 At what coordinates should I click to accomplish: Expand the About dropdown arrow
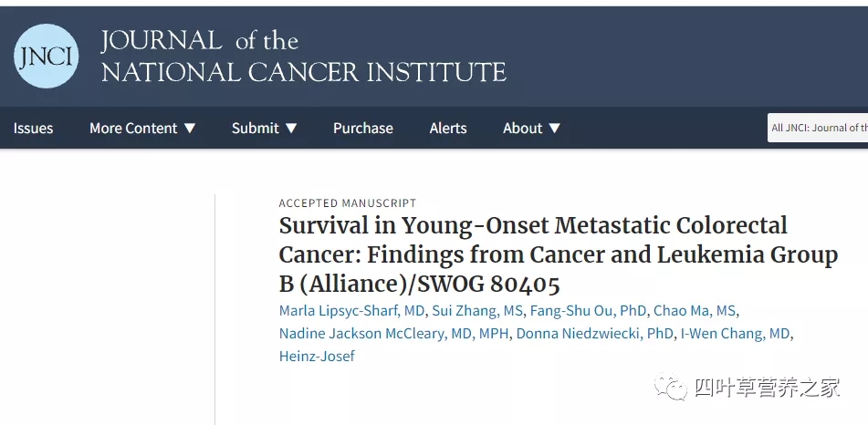554,129
